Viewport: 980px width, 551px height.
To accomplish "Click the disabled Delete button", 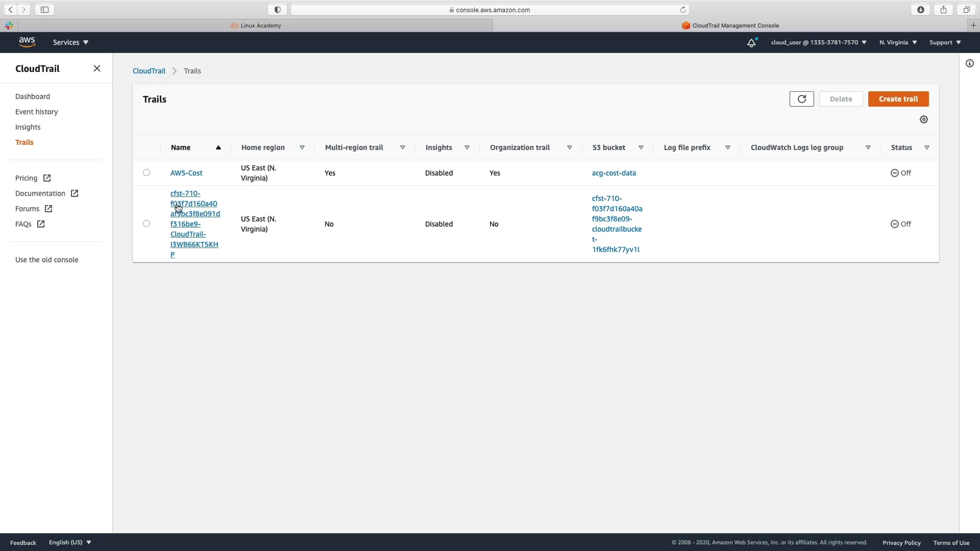I will (840, 99).
